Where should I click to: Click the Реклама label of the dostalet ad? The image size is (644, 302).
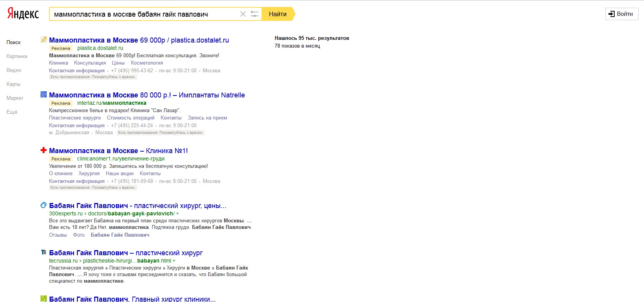[x=61, y=48]
